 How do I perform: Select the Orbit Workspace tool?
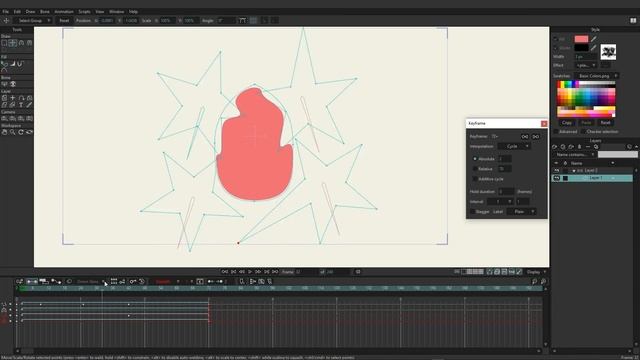[x=29, y=132]
